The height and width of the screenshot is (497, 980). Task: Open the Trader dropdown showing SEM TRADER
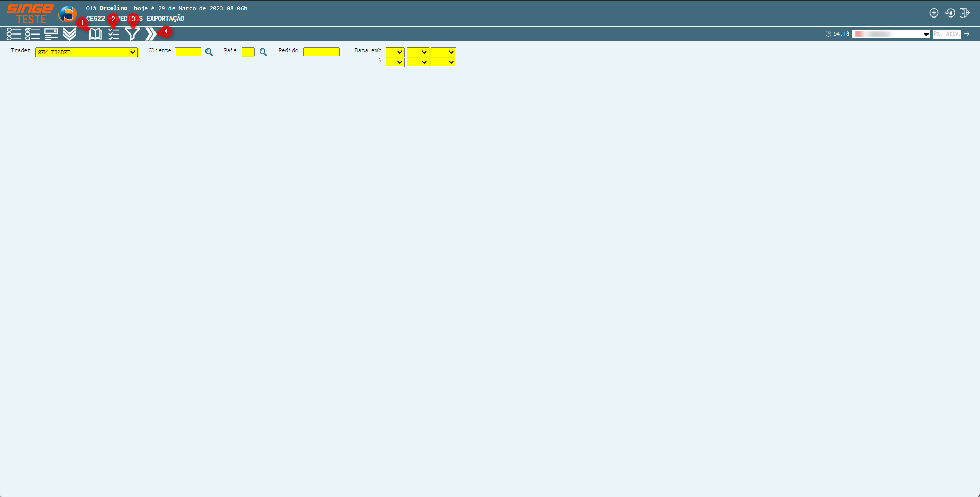[87, 52]
